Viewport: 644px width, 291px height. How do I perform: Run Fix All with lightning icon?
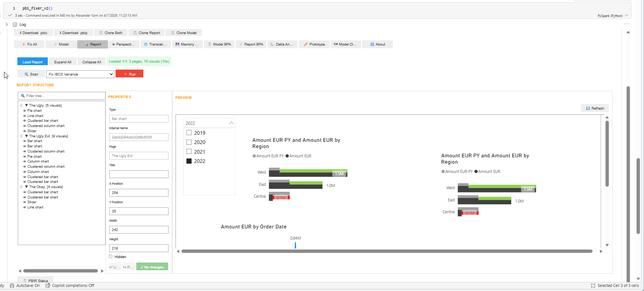tap(29, 44)
